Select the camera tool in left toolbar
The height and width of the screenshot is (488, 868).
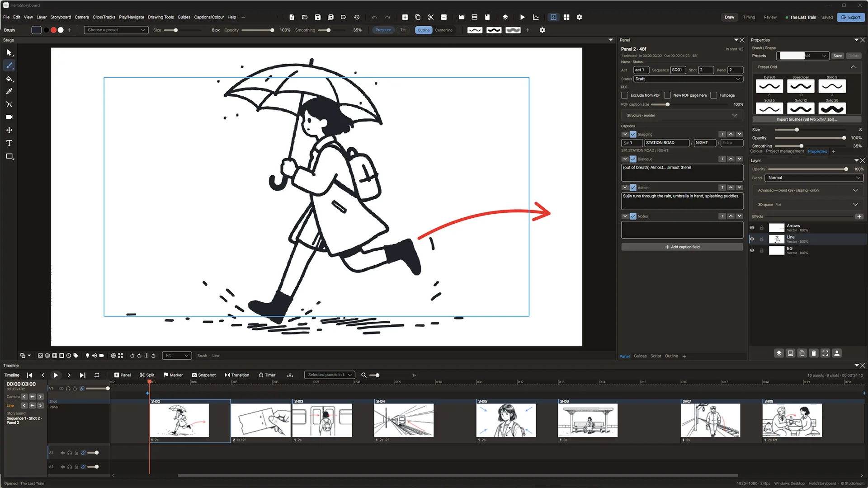[x=9, y=117]
